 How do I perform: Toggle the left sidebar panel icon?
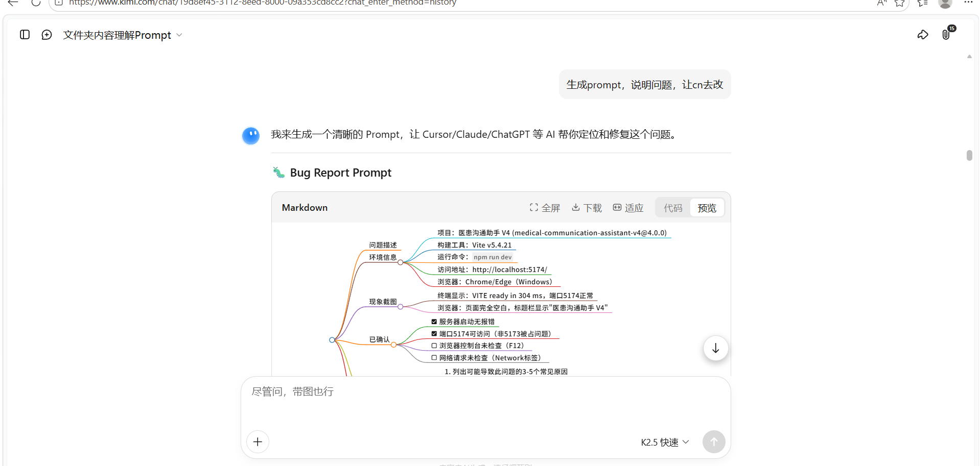coord(25,35)
